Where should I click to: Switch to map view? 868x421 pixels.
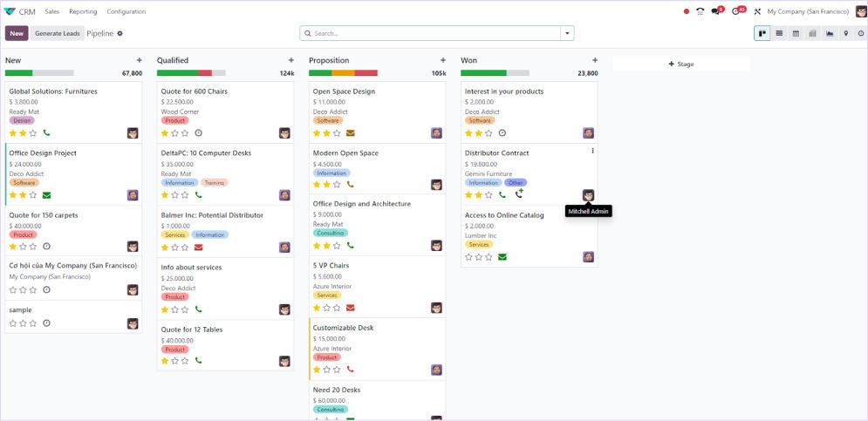coord(846,33)
